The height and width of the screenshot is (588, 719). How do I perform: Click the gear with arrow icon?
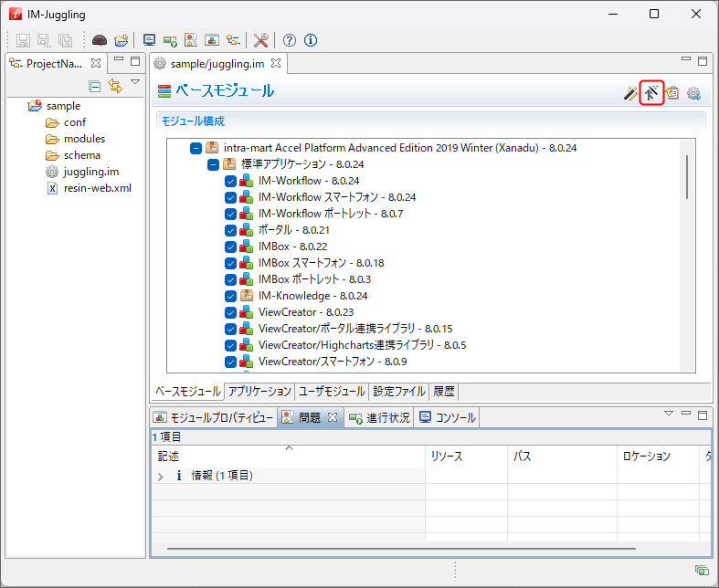point(693,93)
